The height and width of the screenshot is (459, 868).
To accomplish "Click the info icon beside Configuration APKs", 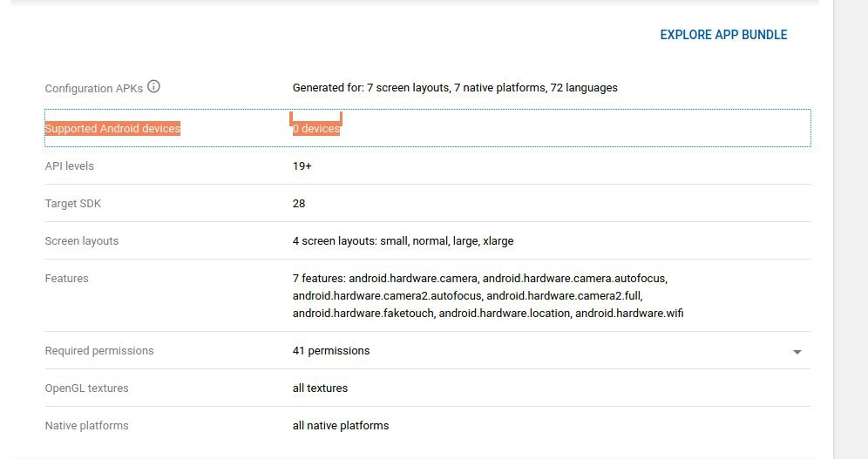I will [154, 87].
